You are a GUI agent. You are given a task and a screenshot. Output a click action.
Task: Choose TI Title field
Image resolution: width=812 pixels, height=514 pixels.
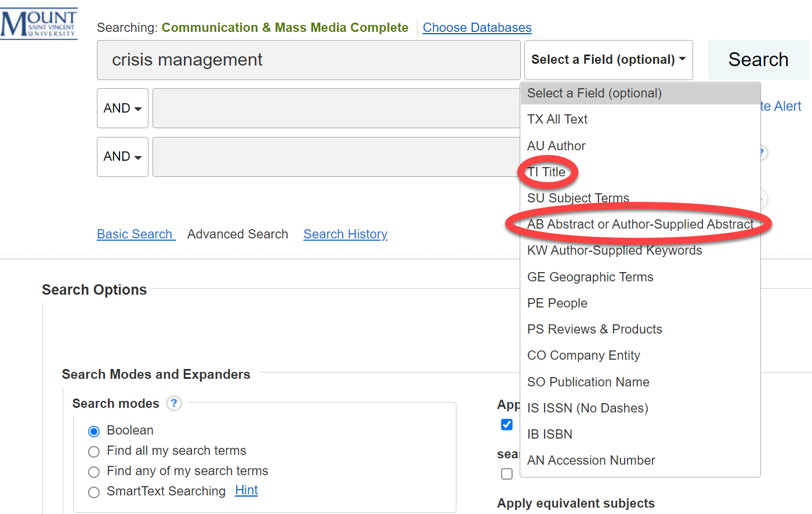[x=640, y=172]
